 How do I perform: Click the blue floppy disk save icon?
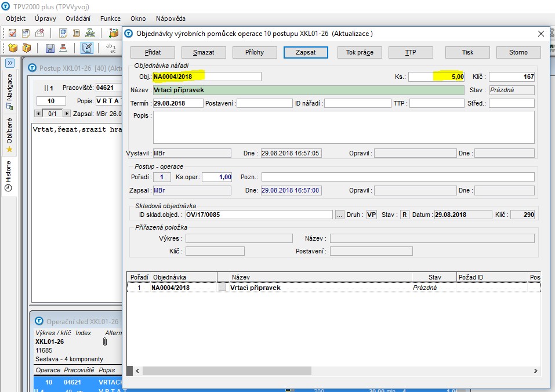point(50,48)
